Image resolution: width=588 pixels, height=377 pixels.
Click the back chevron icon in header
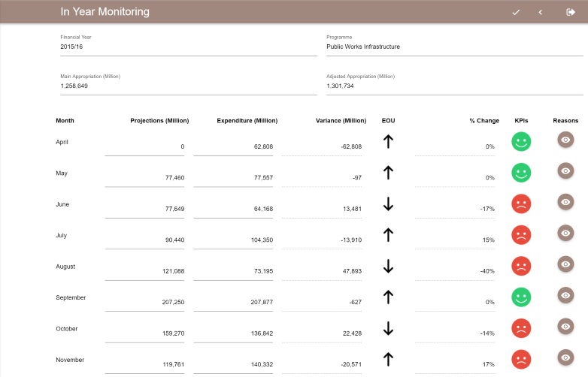(540, 12)
